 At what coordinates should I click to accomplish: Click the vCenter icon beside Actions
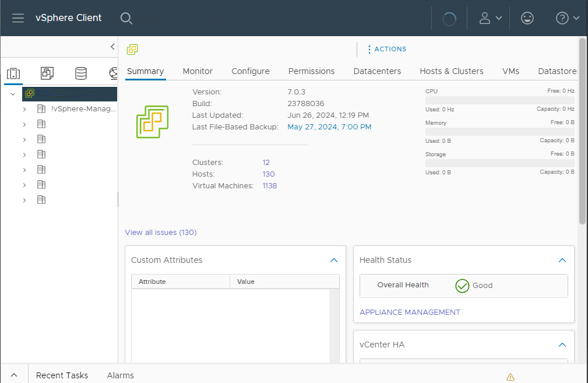132,49
